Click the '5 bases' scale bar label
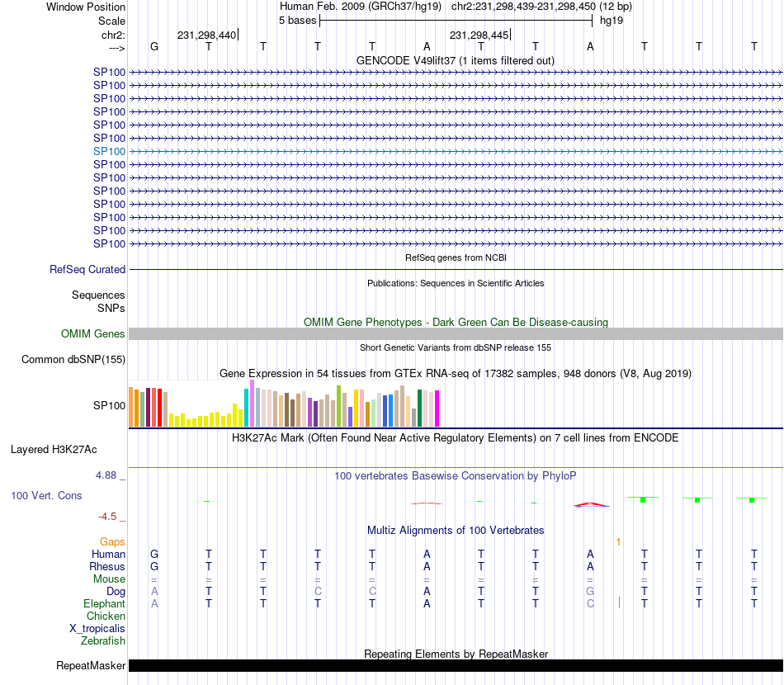Image resolution: width=784 pixels, height=685 pixels. click(x=297, y=21)
